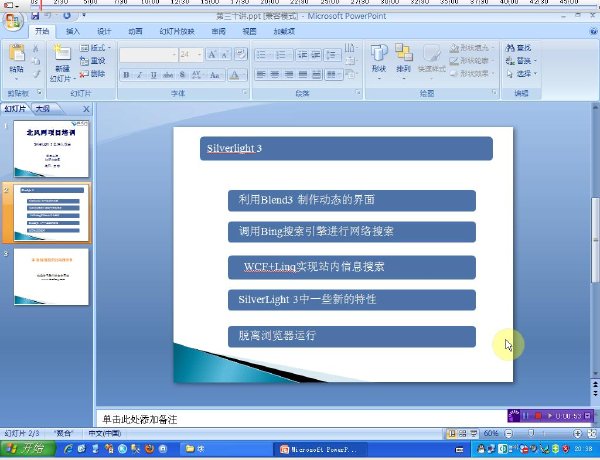Screen dimensions: 600x460
Task: Toggle Align Text Right
Action: coord(289,74)
